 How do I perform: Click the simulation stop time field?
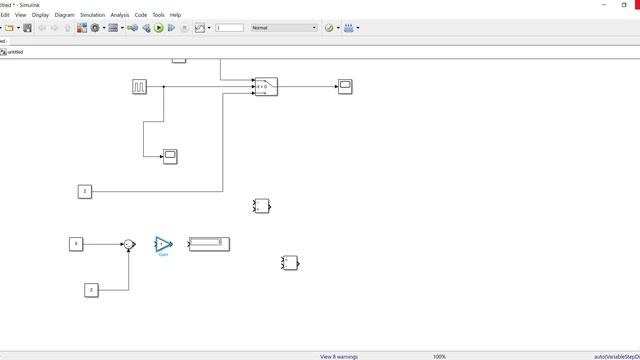tap(229, 28)
